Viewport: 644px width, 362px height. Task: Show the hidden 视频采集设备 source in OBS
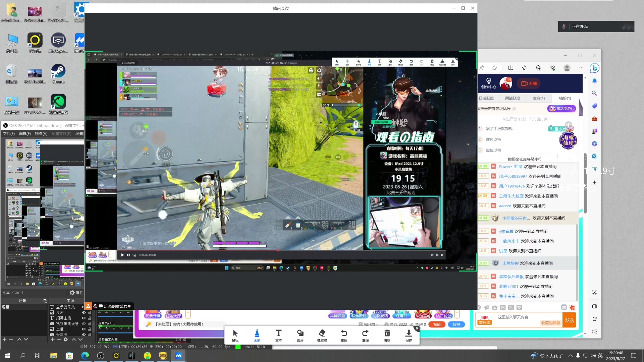pyautogui.click(x=84, y=324)
